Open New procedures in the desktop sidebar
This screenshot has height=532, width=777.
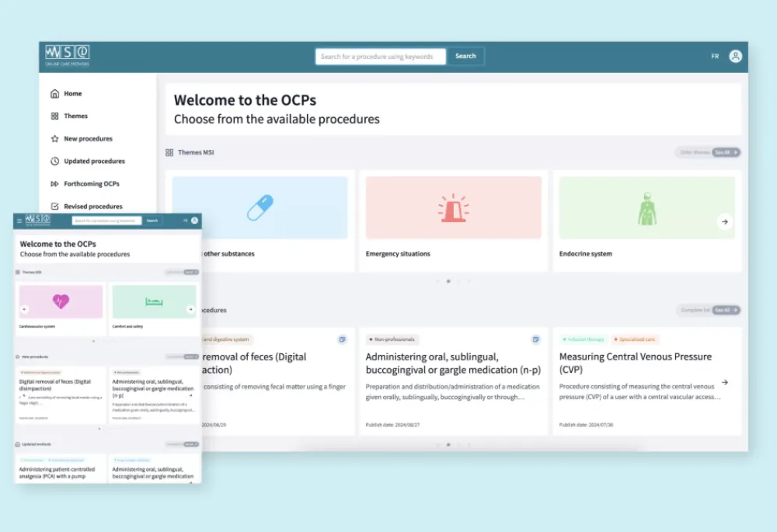point(82,139)
